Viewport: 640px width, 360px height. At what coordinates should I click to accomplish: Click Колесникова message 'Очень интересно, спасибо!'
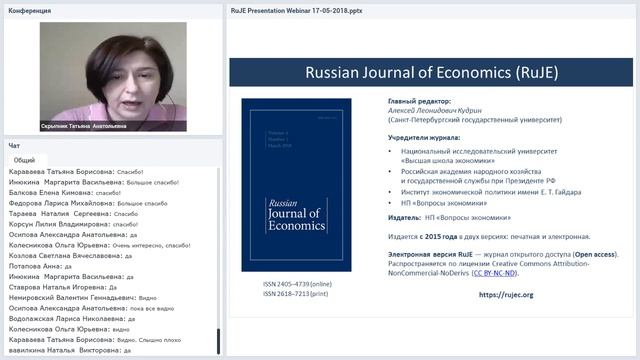pyautogui.click(x=100, y=245)
